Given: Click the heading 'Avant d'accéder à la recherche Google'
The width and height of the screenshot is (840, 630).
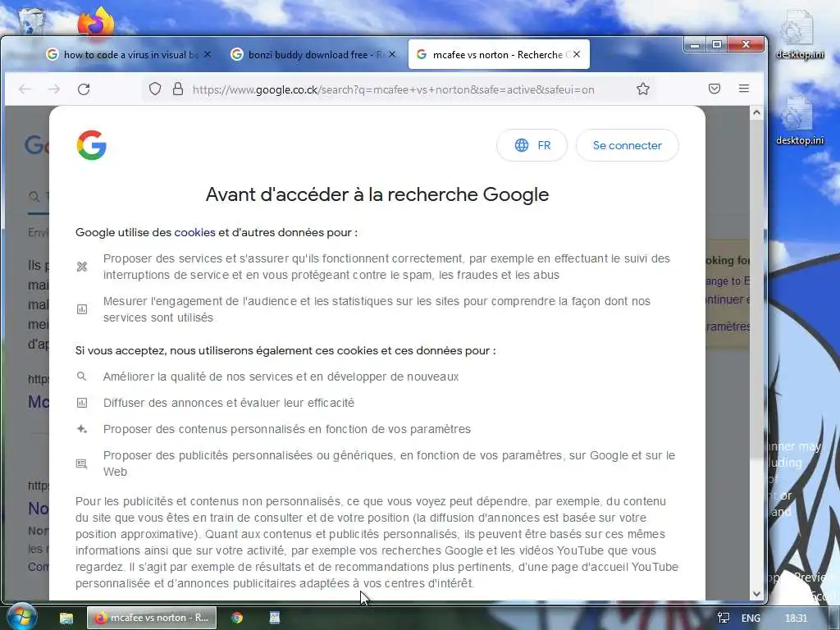Looking at the screenshot, I should click(x=377, y=194).
